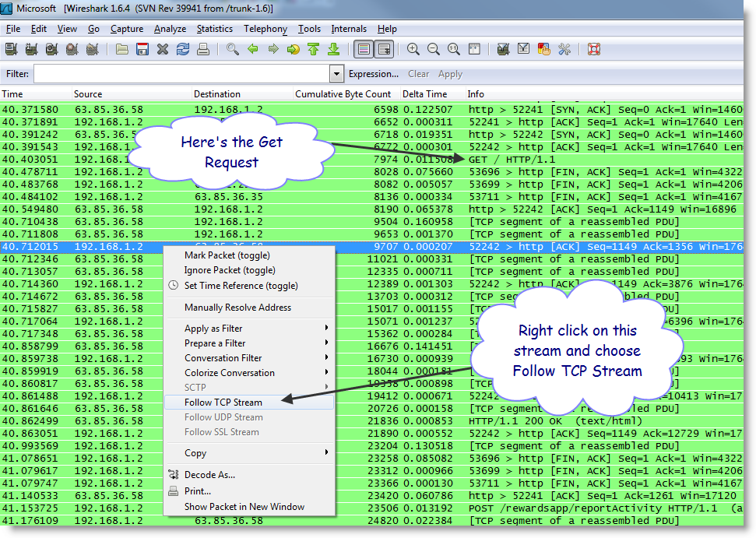Open help lifebuoy icon
Screen dimensions: 756x538
pyautogui.click(x=593, y=49)
